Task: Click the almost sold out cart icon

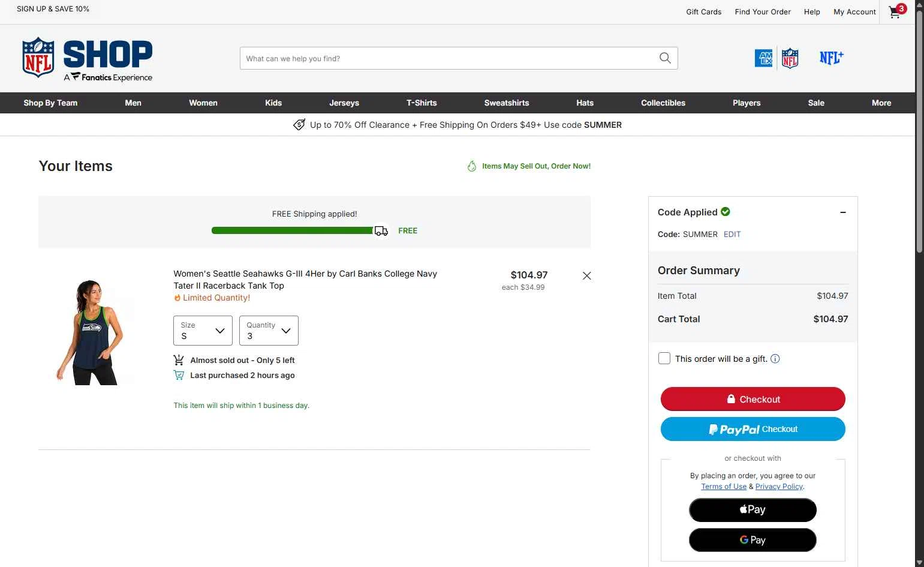Action: (x=179, y=360)
